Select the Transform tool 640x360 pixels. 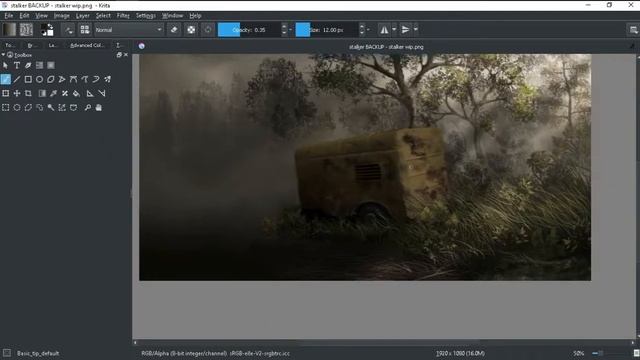(x=5, y=93)
